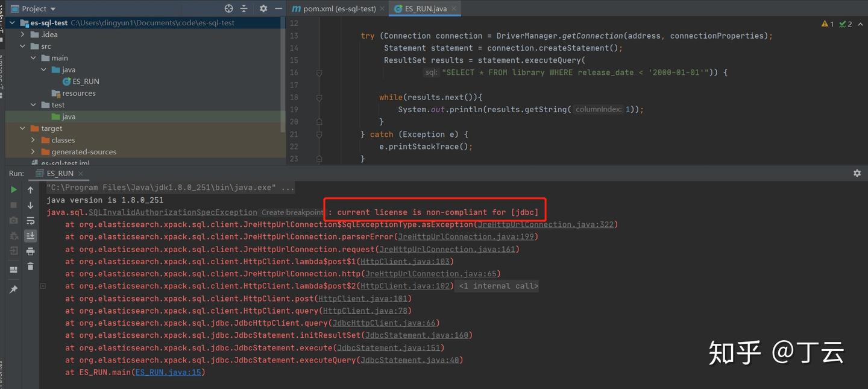
Task: Toggle stack trace fold next to HttpClient.lambda$post$2
Action: tap(43, 286)
